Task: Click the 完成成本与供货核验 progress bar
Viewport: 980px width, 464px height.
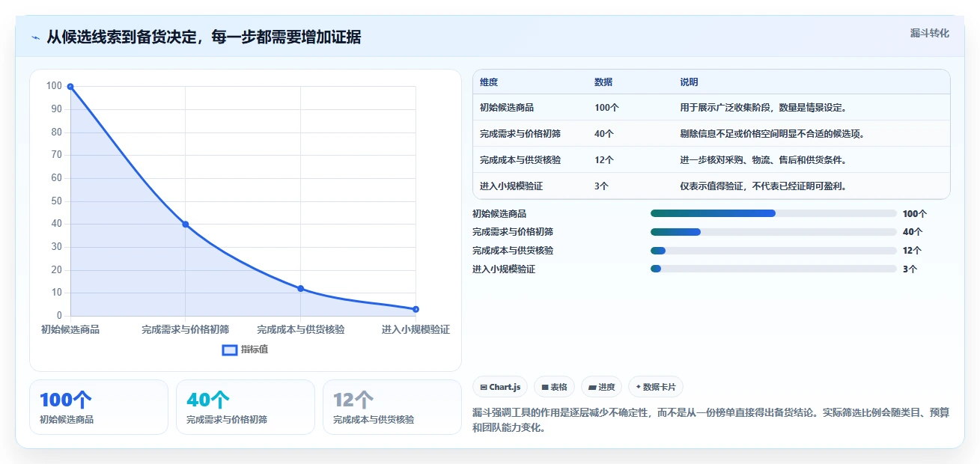Action: point(774,251)
